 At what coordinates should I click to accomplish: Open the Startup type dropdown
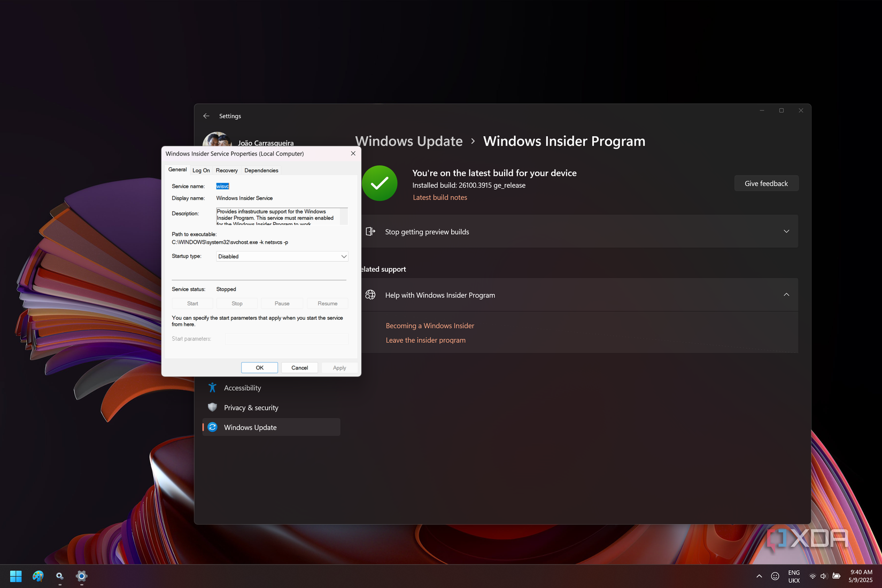(282, 257)
